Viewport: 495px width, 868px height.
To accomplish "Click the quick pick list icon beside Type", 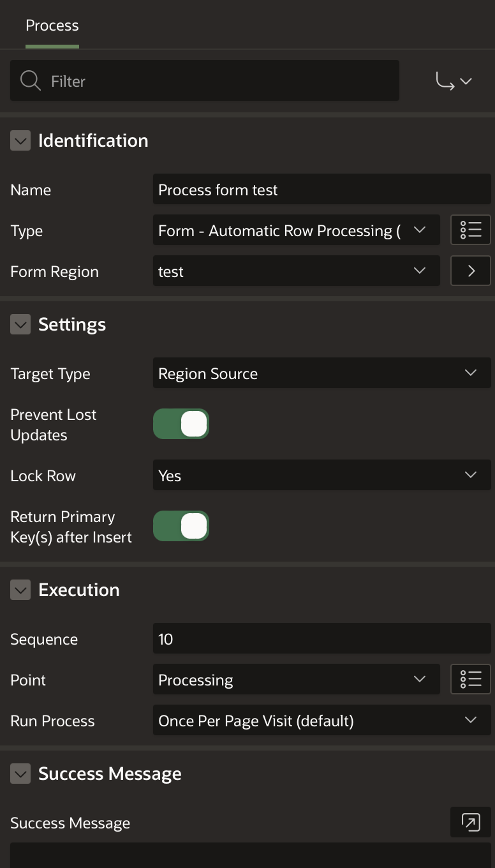I will (x=471, y=230).
